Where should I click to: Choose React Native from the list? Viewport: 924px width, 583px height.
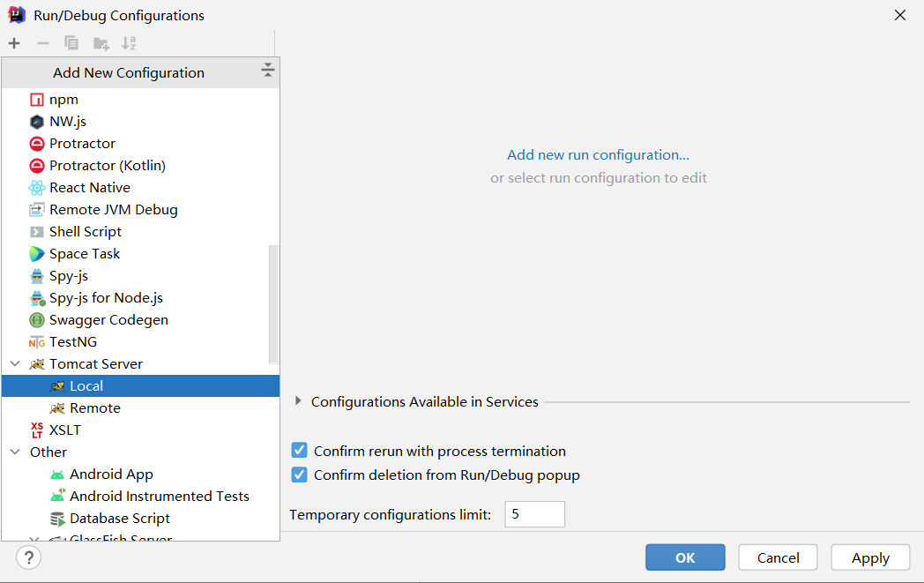141,188
